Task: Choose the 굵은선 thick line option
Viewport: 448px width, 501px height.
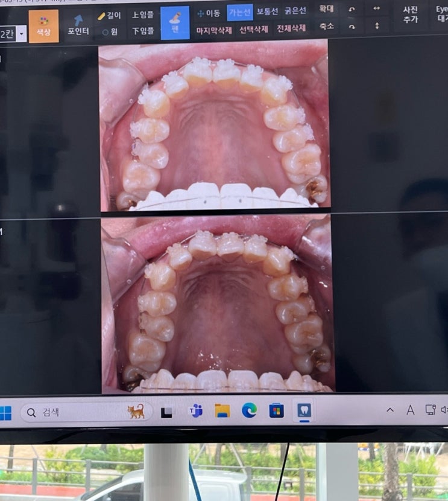Action: [295, 11]
